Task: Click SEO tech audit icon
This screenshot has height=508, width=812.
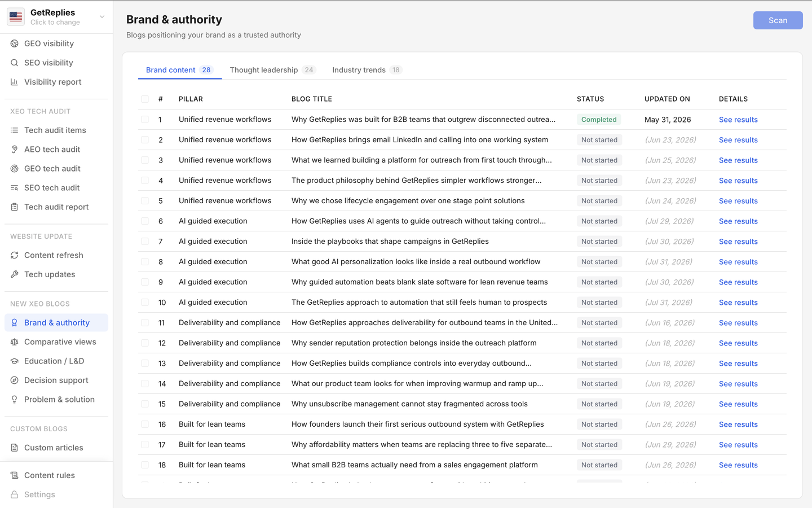Action: pyautogui.click(x=15, y=188)
